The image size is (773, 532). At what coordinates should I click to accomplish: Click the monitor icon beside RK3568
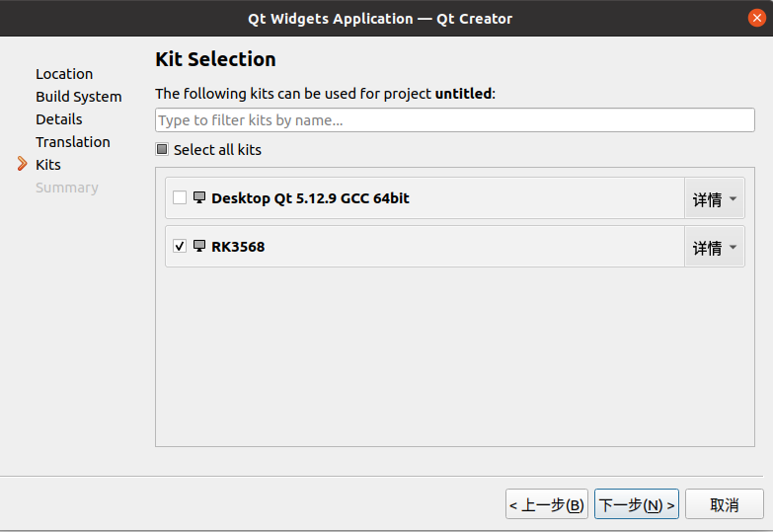pos(199,246)
